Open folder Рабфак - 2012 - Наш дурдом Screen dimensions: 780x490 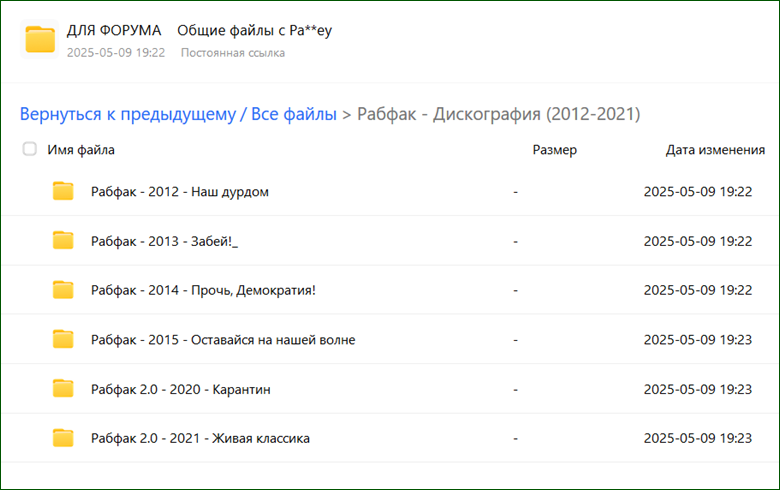[x=180, y=192]
